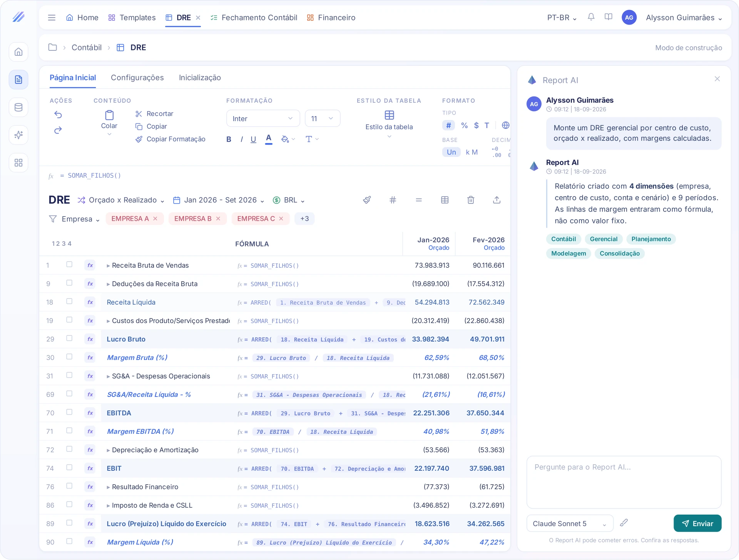Click the +3 more companies chip

(304, 219)
